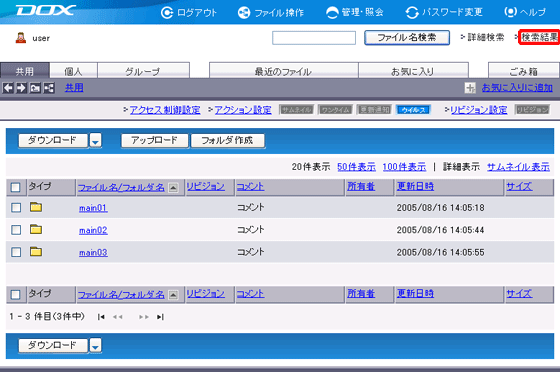Image resolution: width=560 pixels, height=372 pixels.
Task: Open the 最近のファイル tab
Action: [284, 71]
